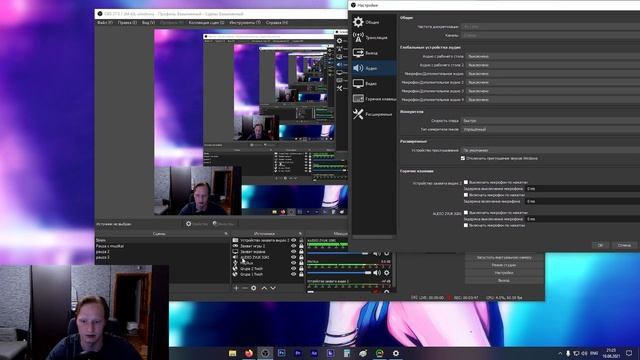Open Hotkeys settings keyboard icon
Screen dimensions: 640x360
(358, 98)
